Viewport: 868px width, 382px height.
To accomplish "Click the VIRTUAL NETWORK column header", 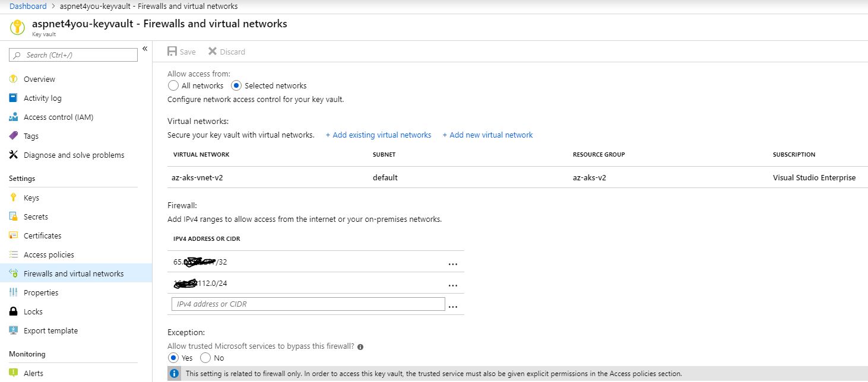I will point(201,154).
